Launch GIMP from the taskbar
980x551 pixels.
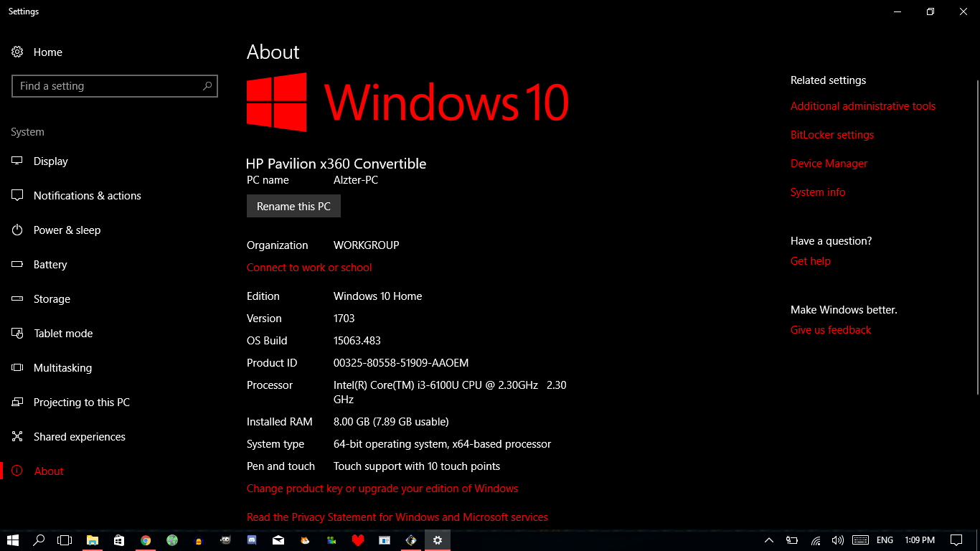pos(225,540)
